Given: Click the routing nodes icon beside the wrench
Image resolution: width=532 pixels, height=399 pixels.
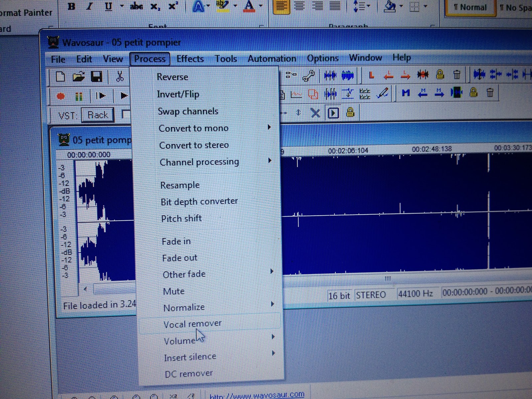Looking at the screenshot, I should 291,75.
